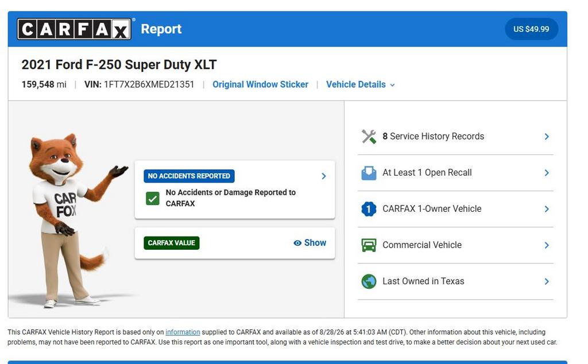Click the NO ACCIDENTS REPORTED blue badge
Screen dimensions: 588x364
pyautogui.click(x=189, y=176)
